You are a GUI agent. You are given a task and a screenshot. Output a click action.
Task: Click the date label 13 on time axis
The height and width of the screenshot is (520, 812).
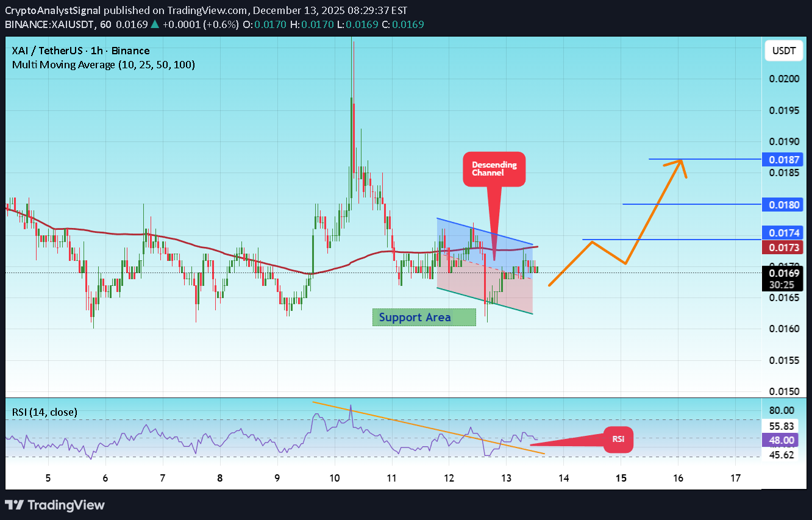pos(506,478)
